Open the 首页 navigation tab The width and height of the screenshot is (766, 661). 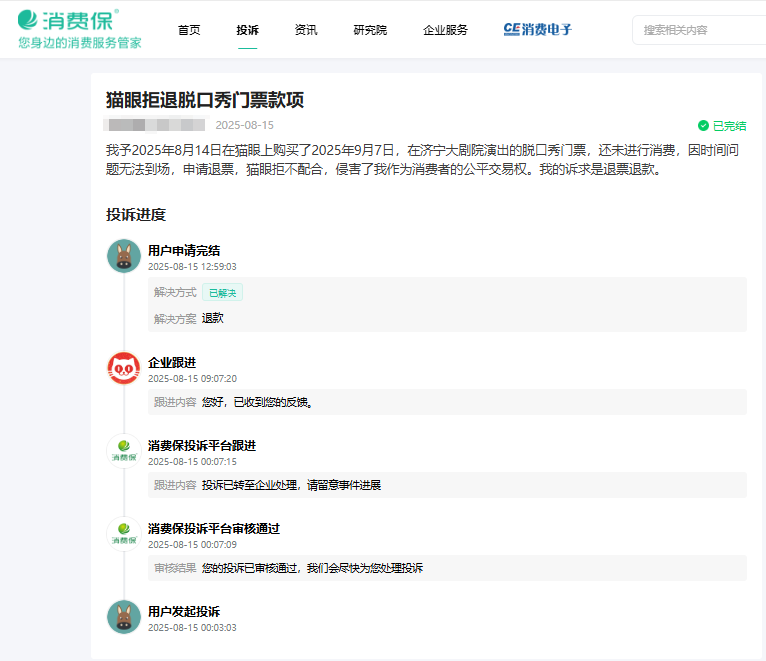click(189, 30)
